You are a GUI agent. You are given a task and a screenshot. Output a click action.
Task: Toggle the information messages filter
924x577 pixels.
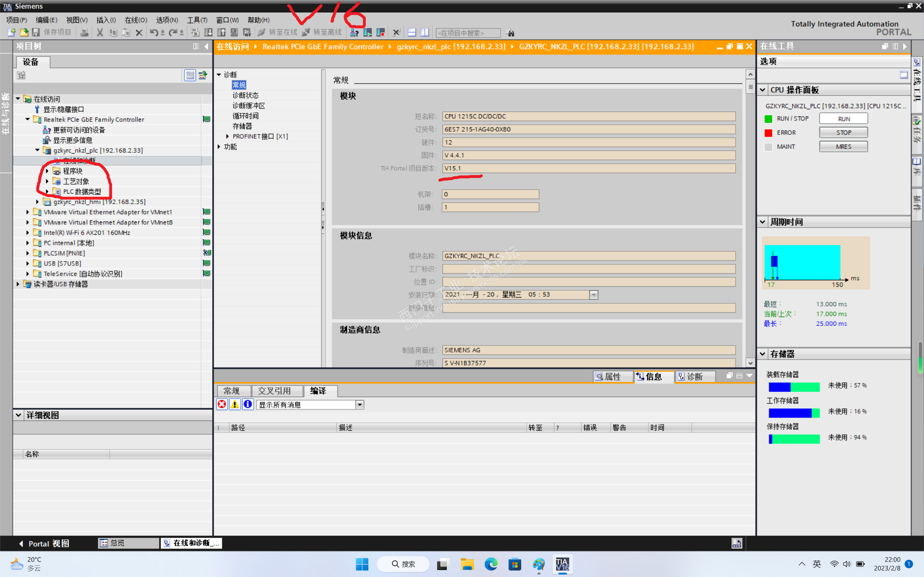(x=248, y=405)
